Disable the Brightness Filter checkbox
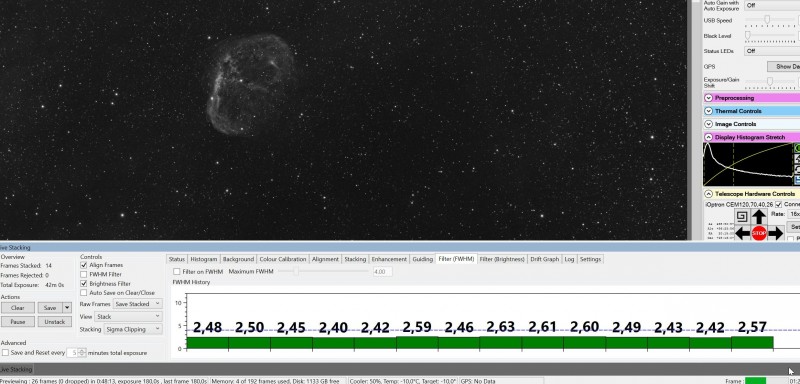Image resolution: width=800 pixels, height=384 pixels. click(x=84, y=284)
